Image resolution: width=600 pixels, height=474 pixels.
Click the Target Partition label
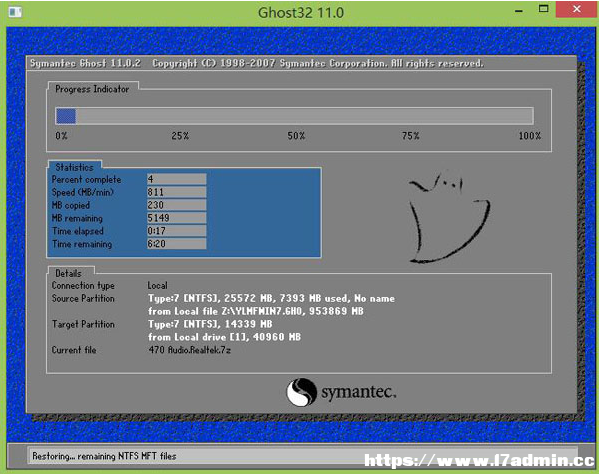[x=83, y=324]
